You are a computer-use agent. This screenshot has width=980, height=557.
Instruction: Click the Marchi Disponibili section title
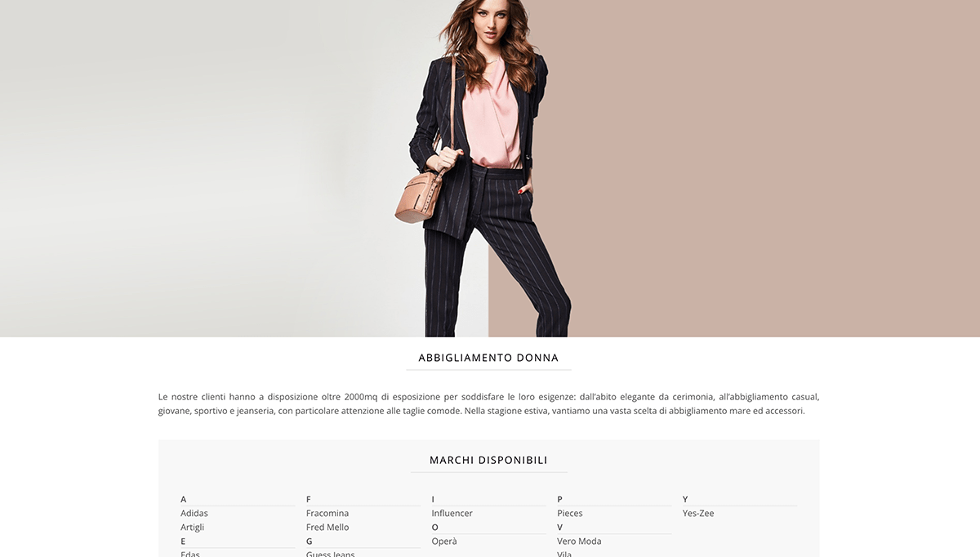click(488, 460)
